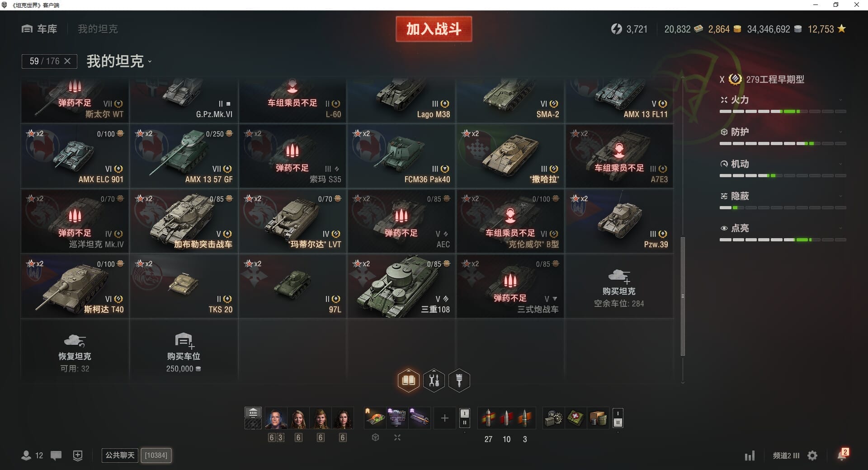Click the red 加入战斗 battle button
The image size is (868, 470).
[x=434, y=29]
